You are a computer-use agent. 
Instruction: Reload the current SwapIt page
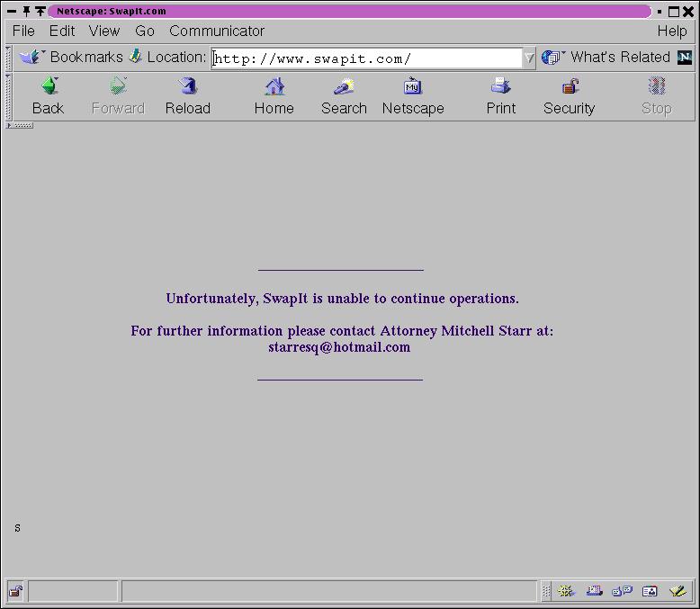[187, 96]
